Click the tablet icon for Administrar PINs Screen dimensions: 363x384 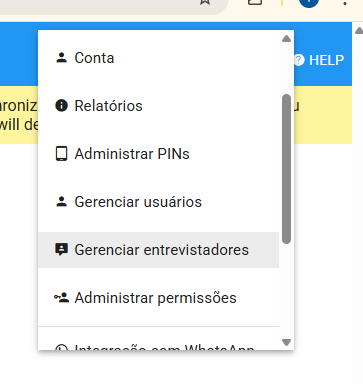click(x=61, y=154)
